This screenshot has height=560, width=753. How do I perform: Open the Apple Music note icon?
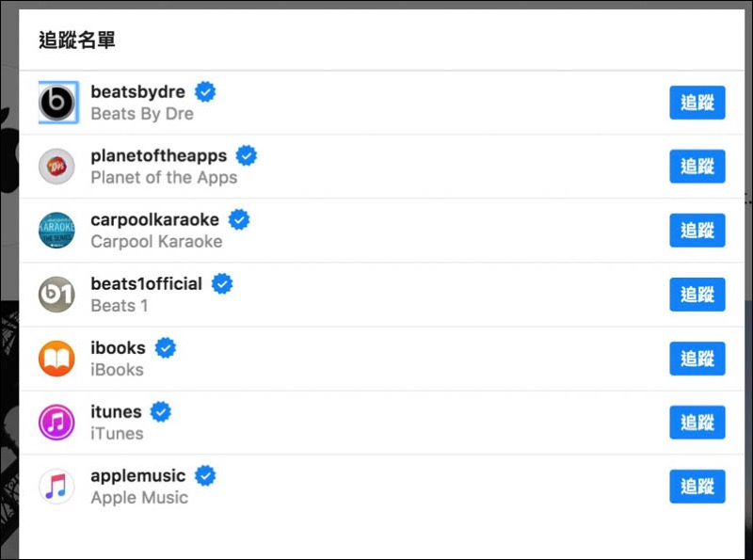[56, 487]
